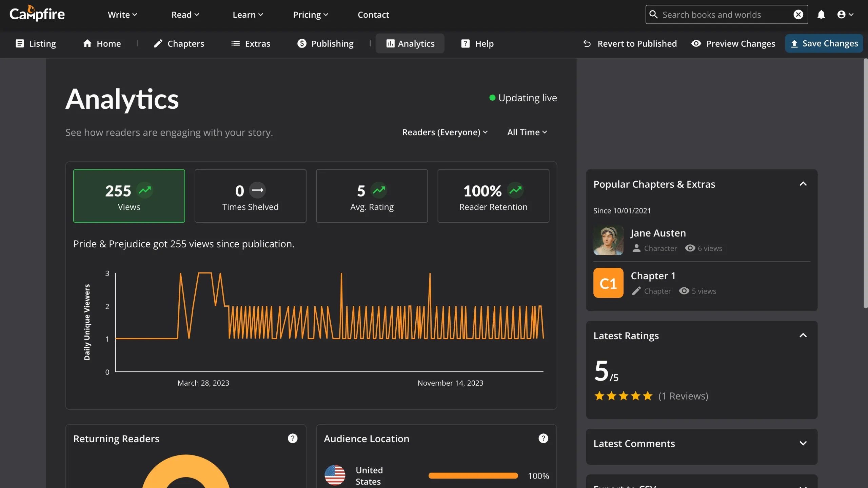Click the Audience Location help question icon
This screenshot has width=868, height=488.
(x=543, y=438)
